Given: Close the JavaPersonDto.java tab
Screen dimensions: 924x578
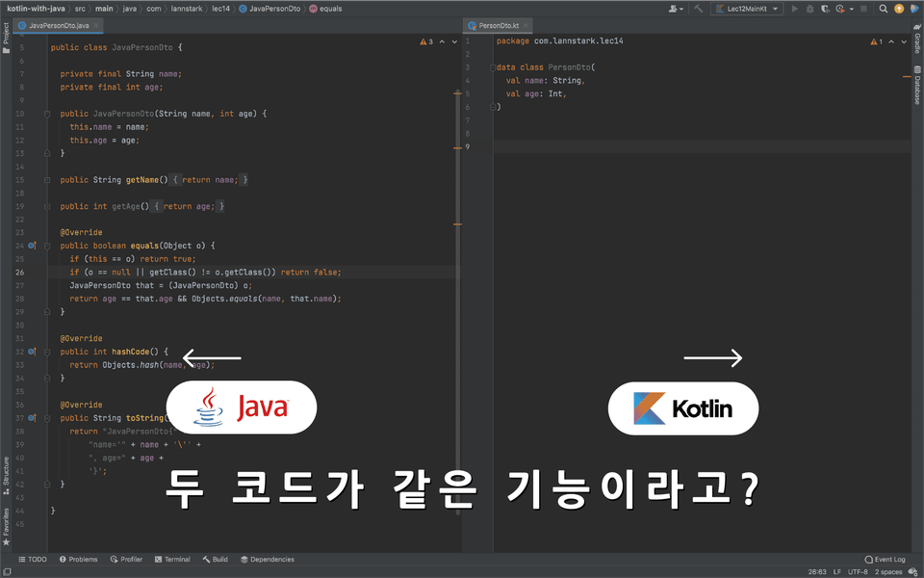Looking at the screenshot, I should click(x=96, y=25).
